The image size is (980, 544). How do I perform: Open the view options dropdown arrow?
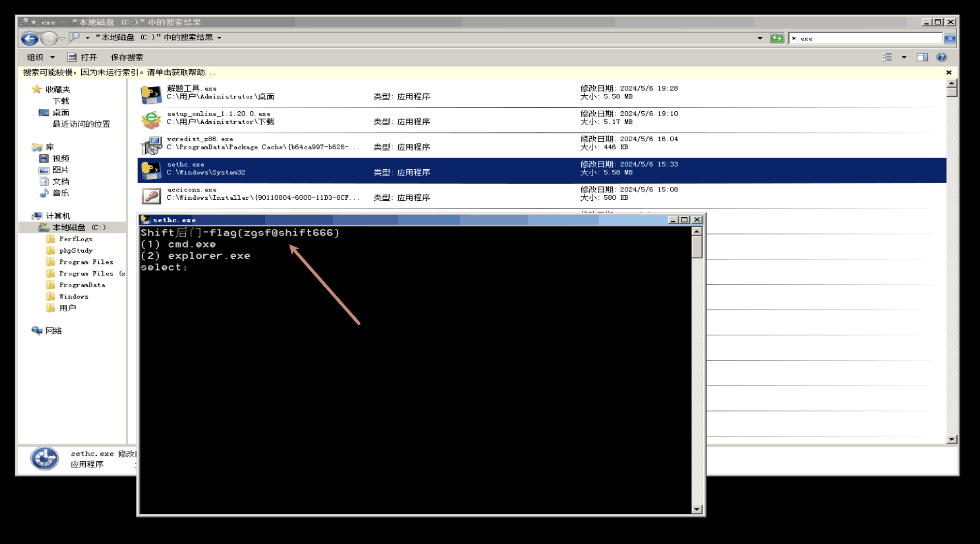(904, 57)
